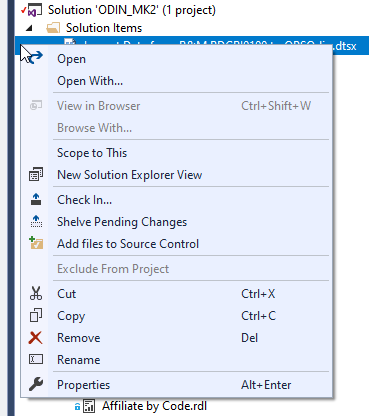The height and width of the screenshot is (416, 369).
Task: Click the Rename textbox icon
Action: 36,359
